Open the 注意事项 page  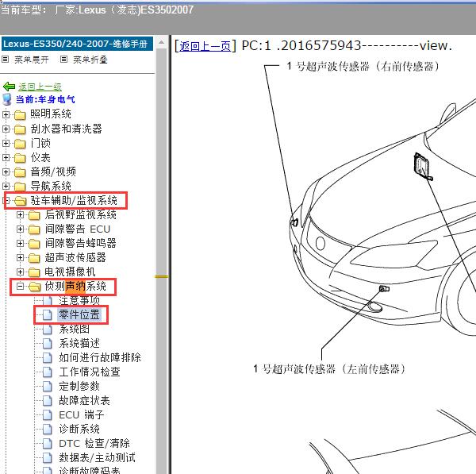pyautogui.click(x=79, y=300)
